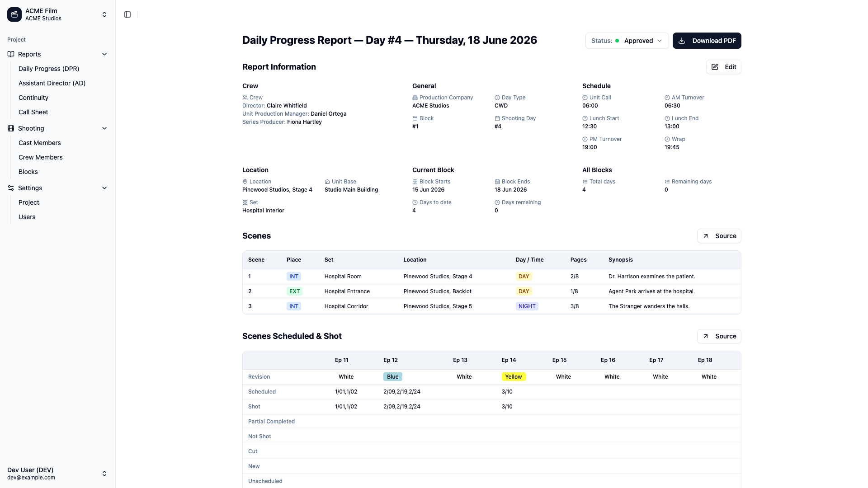Click the Block Starts calendar icon

415,182
